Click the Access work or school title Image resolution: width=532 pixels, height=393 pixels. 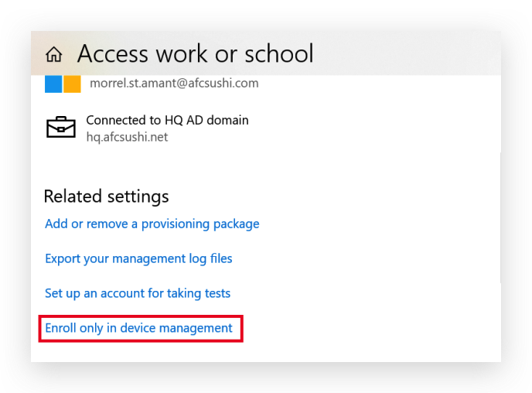click(x=195, y=53)
